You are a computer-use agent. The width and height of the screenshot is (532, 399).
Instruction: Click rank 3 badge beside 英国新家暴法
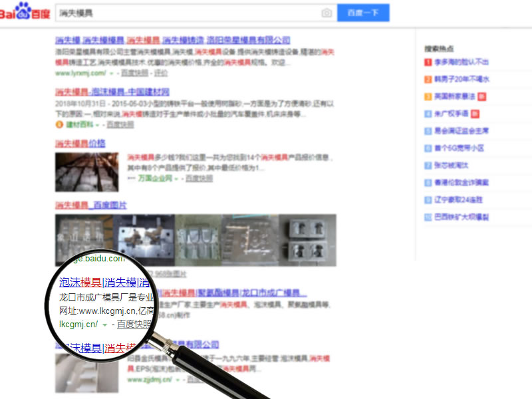pyautogui.click(x=428, y=96)
